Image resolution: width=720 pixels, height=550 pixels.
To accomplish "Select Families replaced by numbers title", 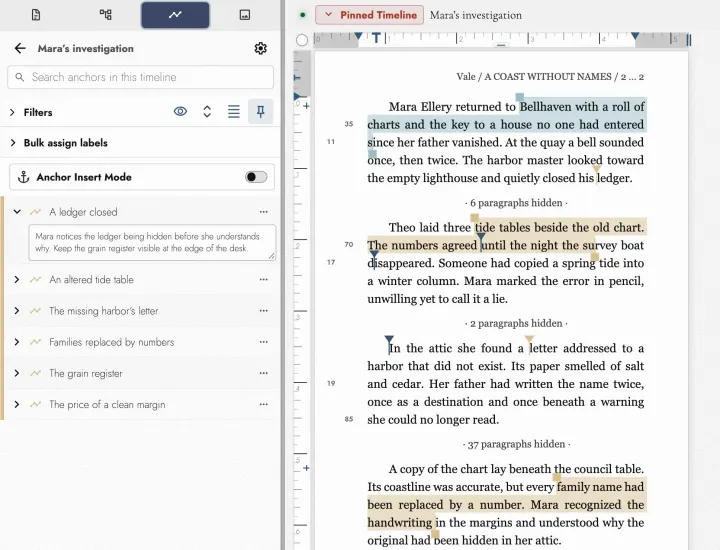I will (112, 342).
